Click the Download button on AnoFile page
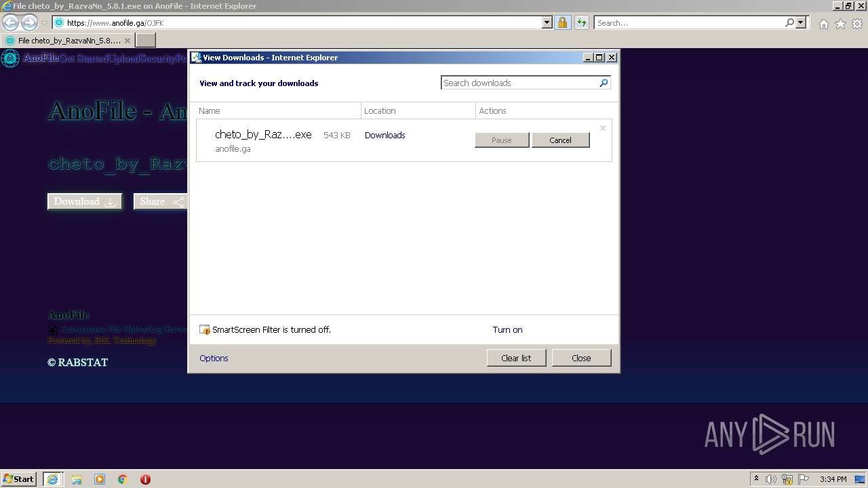 pos(85,201)
